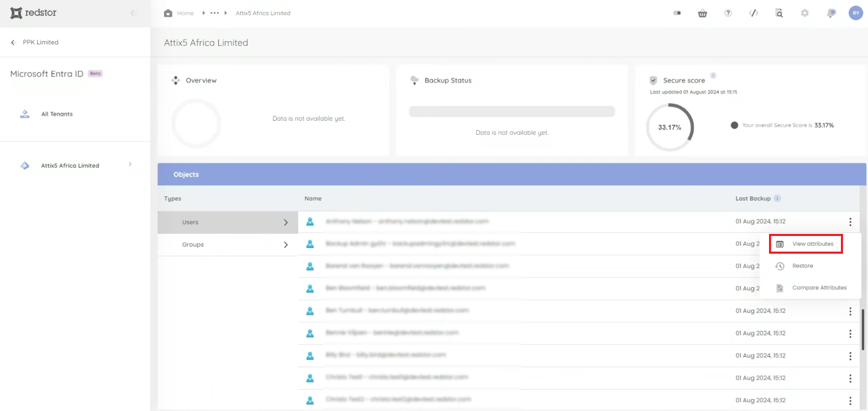Click the Attix5 Africa Limited diamond icon
The width and height of the screenshot is (868, 411).
pos(24,166)
